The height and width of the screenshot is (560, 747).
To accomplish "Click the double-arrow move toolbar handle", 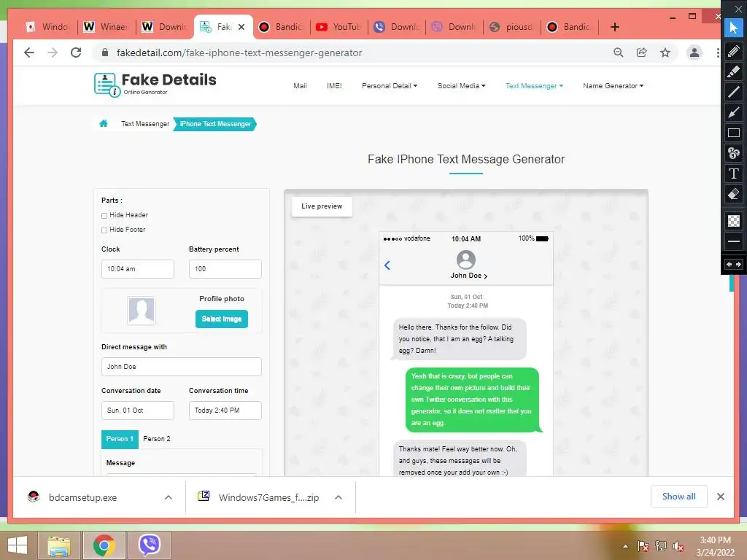I will [x=734, y=264].
